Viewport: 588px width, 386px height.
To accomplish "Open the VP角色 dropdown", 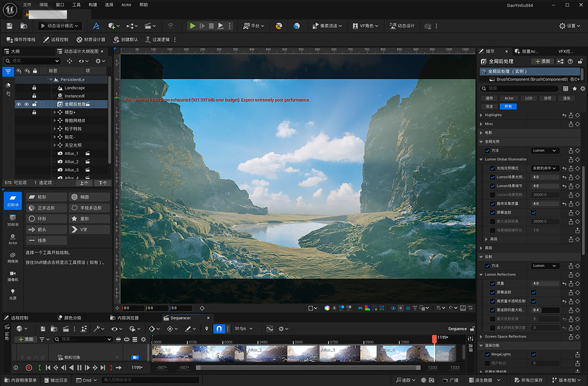I will 365,26.
